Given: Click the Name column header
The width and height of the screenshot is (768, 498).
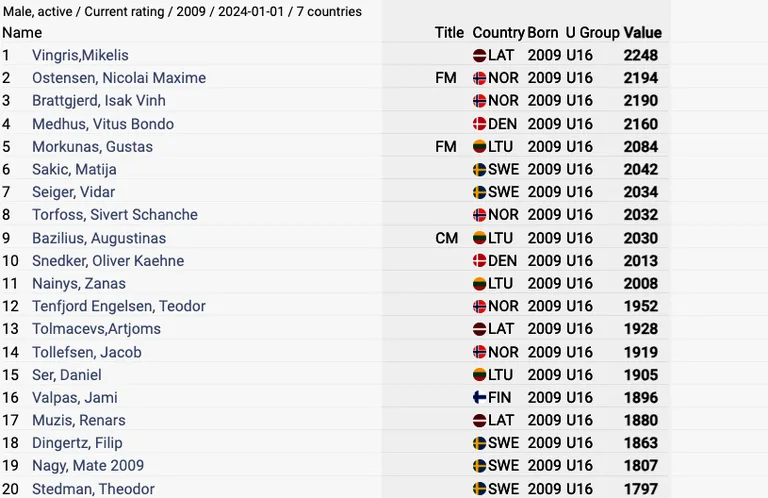Looking at the screenshot, I should pyautogui.click(x=22, y=33).
